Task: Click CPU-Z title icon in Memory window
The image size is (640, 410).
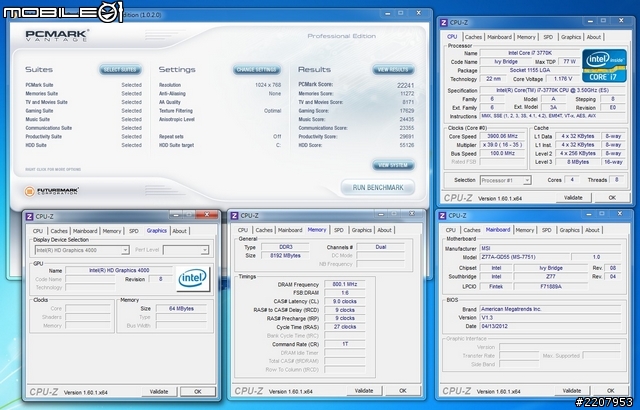Action: (x=235, y=215)
